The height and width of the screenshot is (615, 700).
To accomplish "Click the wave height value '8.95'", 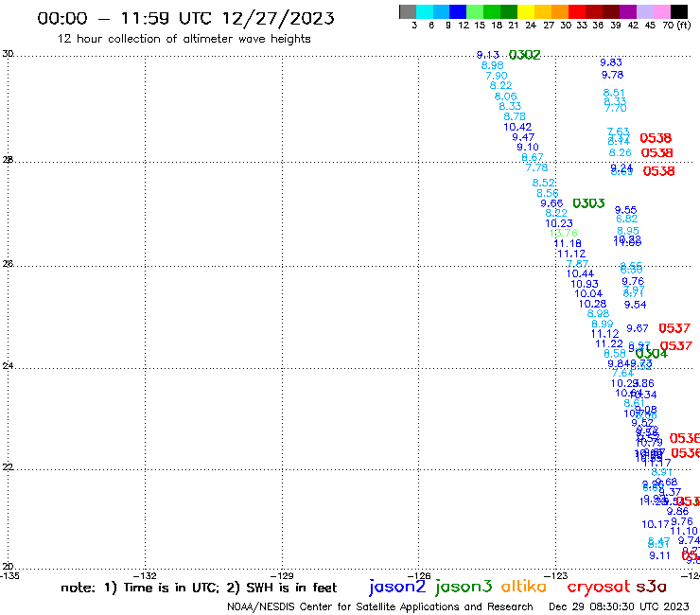I will click(x=628, y=231).
